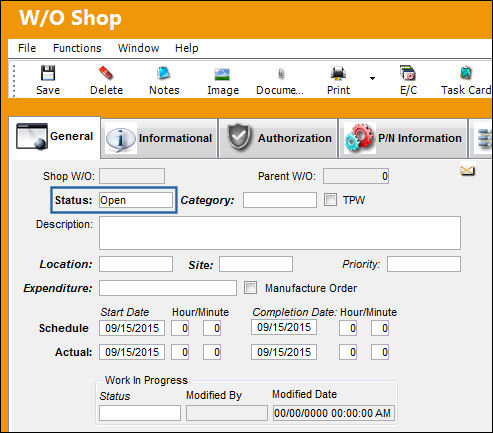Click the Task Card toolbar icon
This screenshot has height=433, width=493.
[x=466, y=73]
